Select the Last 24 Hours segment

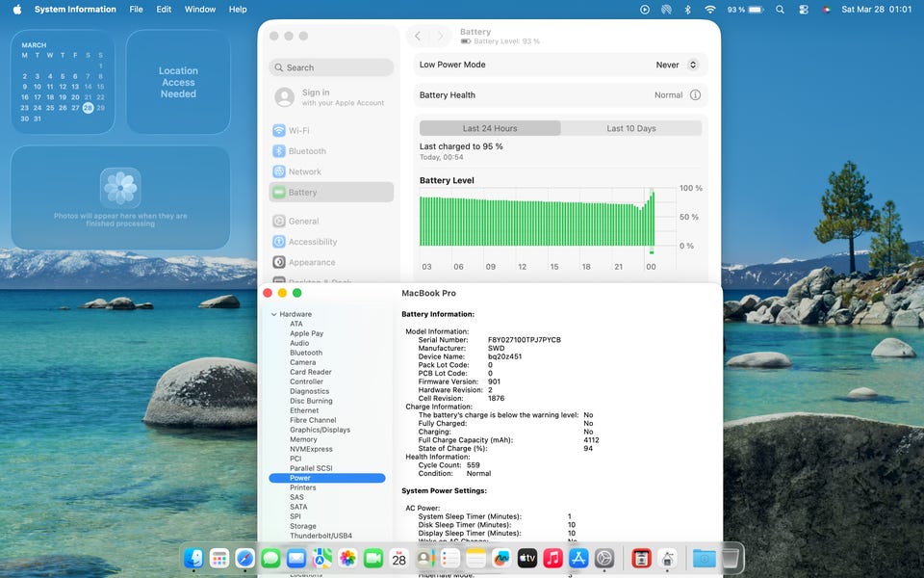click(x=490, y=128)
